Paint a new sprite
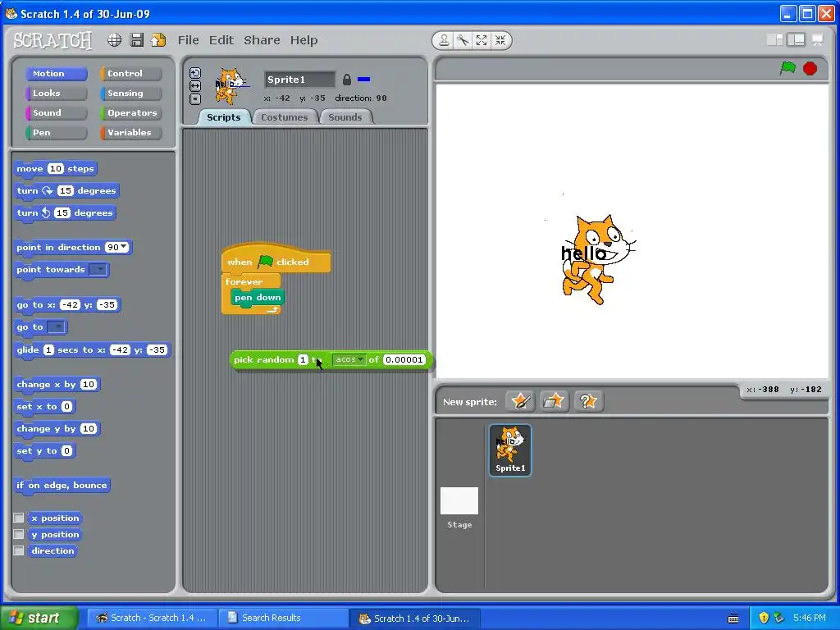840x630 pixels. (x=520, y=401)
